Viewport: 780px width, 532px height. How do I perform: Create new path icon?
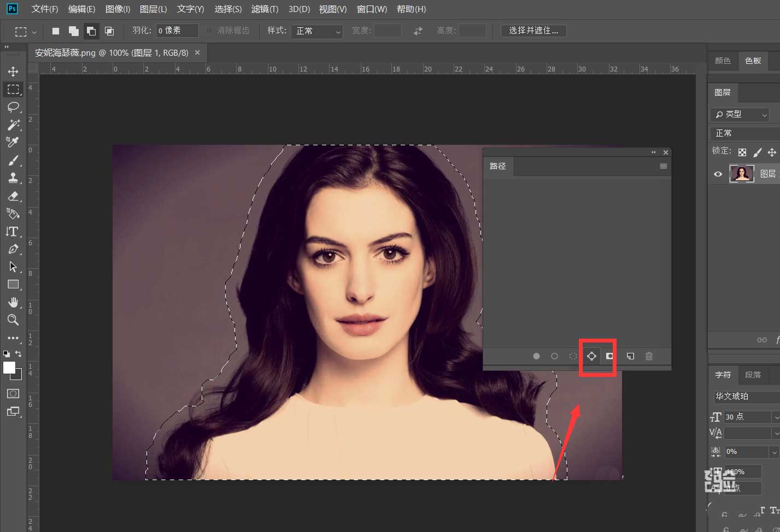[x=630, y=356]
